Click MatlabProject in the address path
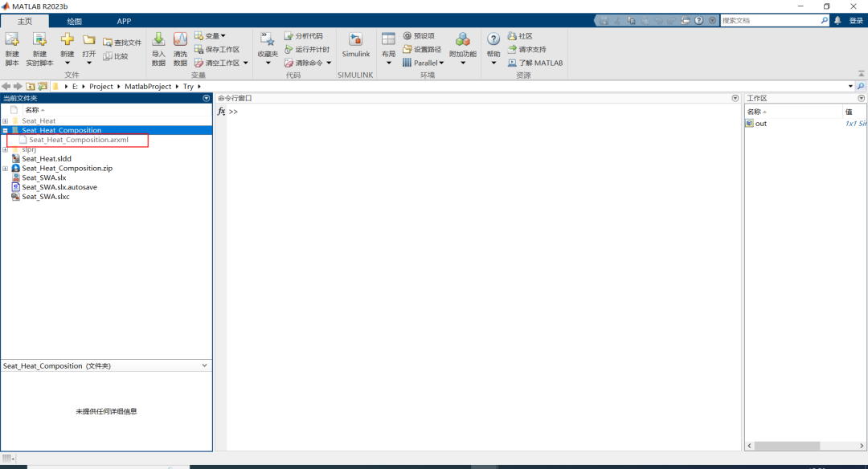Viewport: 868px width, 469px height. pyautogui.click(x=148, y=86)
